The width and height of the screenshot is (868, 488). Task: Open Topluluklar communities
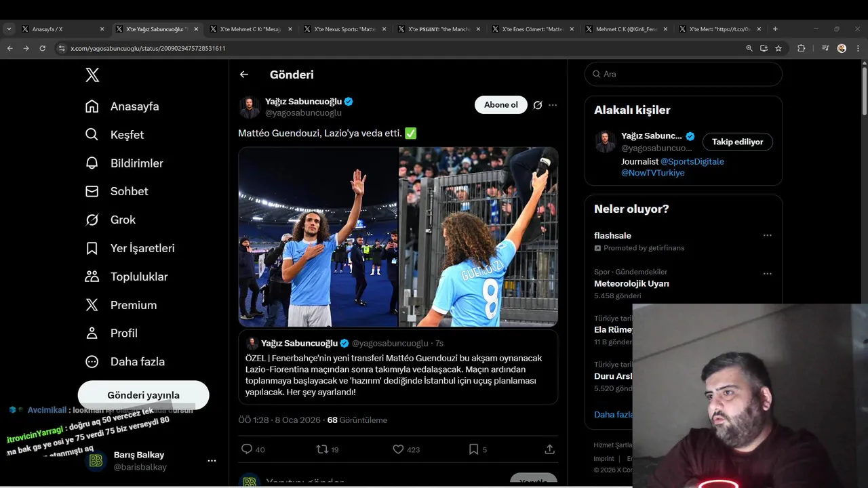pyautogui.click(x=126, y=277)
